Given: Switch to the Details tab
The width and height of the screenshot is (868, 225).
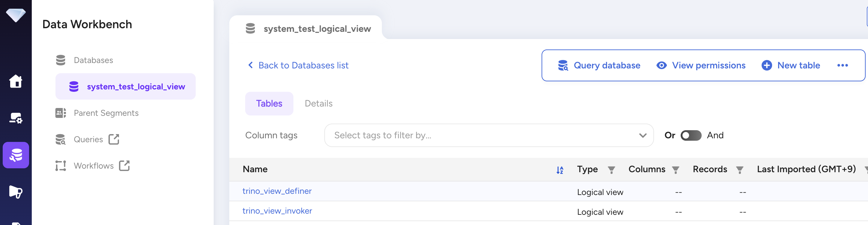Looking at the screenshot, I should [318, 103].
